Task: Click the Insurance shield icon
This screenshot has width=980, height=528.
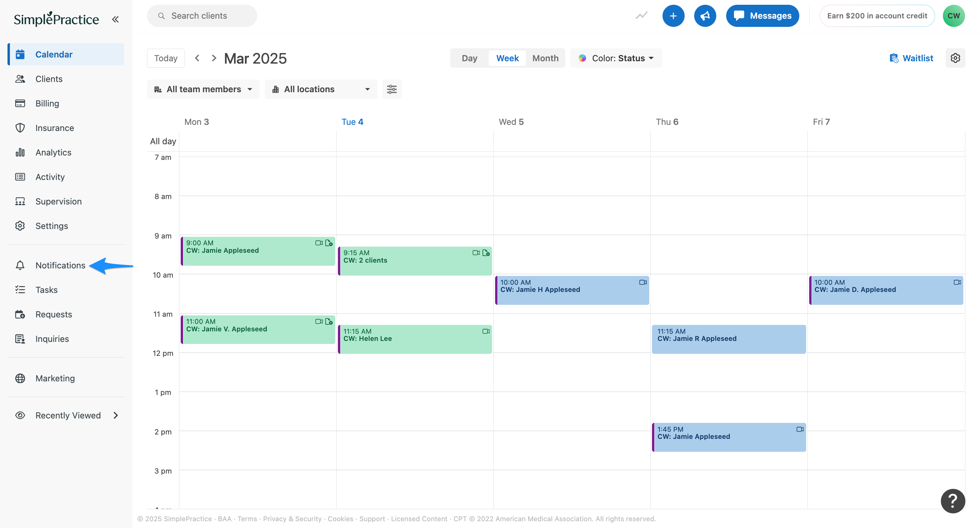Action: click(20, 128)
